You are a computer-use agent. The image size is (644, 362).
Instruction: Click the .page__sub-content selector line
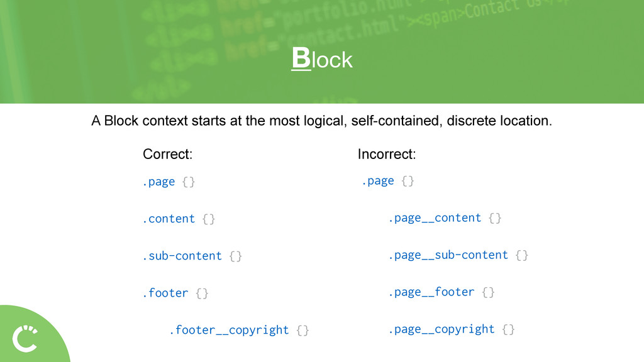coord(448,255)
